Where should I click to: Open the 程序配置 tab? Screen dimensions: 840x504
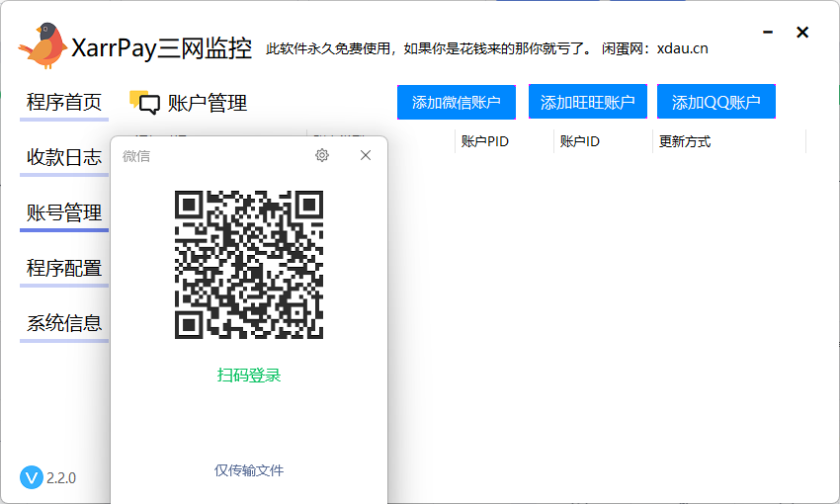click(x=64, y=269)
